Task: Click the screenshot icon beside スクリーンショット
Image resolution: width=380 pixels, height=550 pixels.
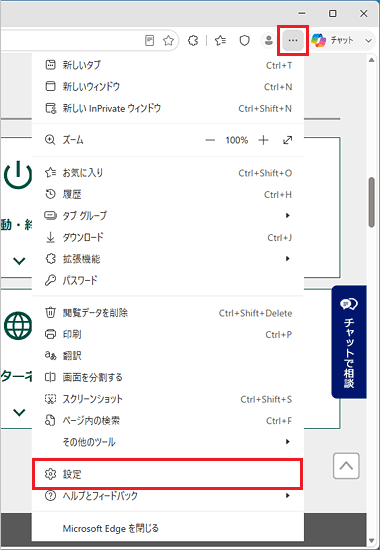Action: point(51,399)
